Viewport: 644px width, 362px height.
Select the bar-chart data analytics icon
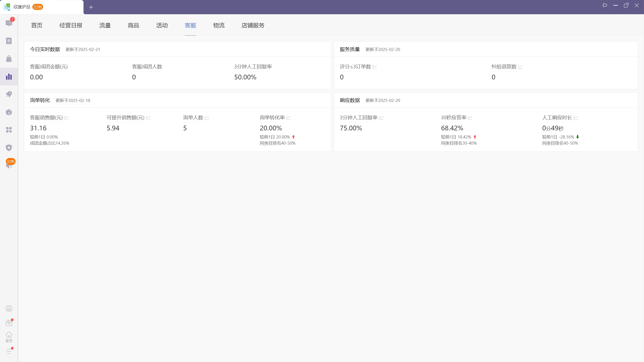coord(9,76)
